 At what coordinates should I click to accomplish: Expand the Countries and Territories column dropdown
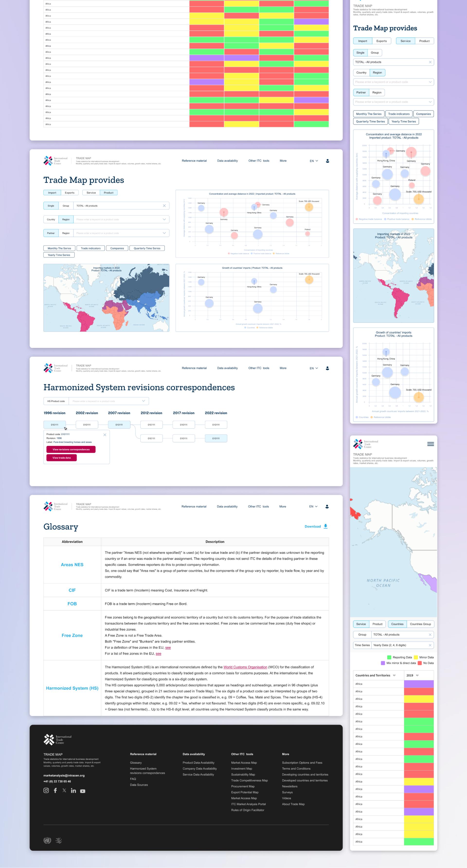click(x=394, y=675)
